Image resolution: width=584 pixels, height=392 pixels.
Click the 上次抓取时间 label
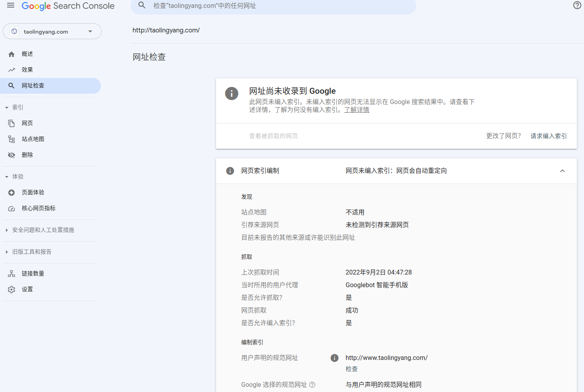click(x=260, y=273)
